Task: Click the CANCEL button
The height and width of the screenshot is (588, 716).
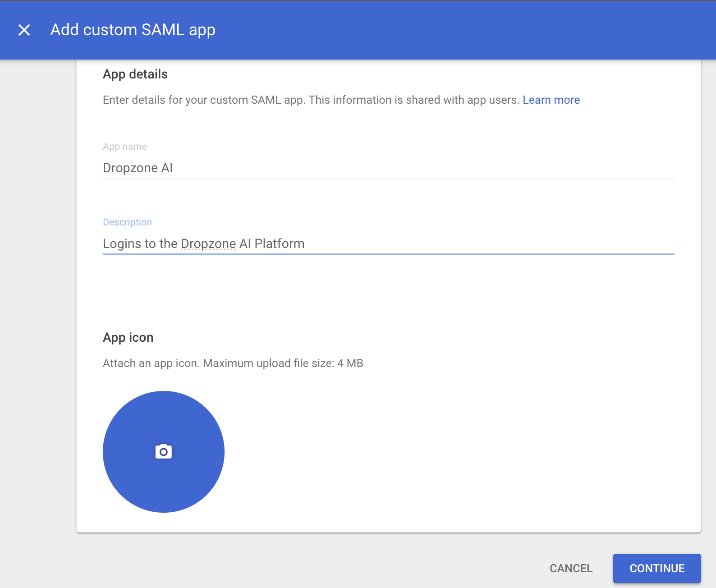Action: click(571, 568)
